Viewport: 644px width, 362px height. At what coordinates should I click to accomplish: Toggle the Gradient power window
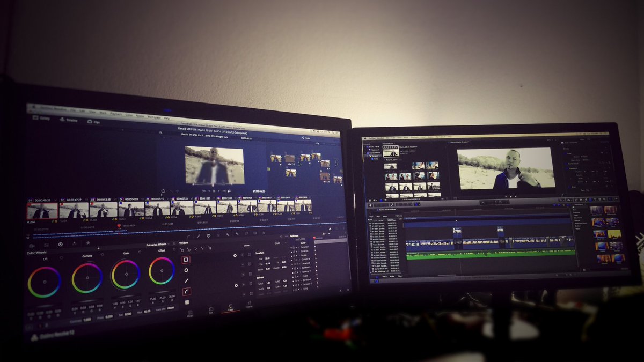pos(186,302)
